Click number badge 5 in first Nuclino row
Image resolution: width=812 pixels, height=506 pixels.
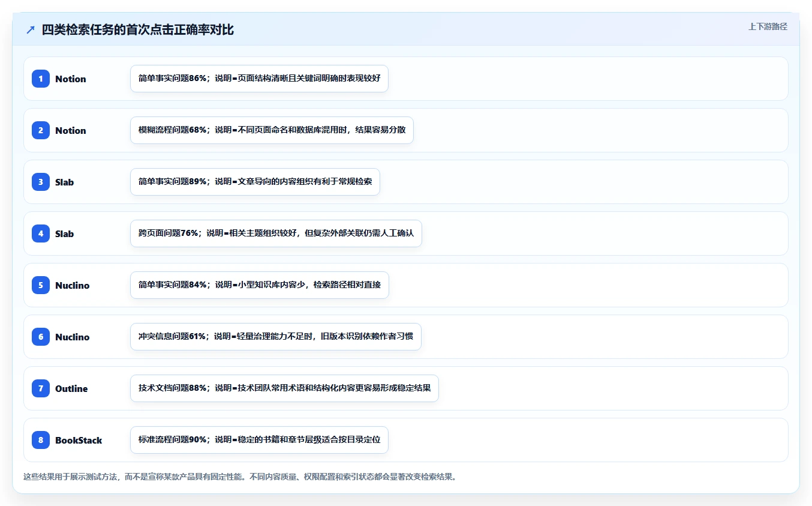click(41, 285)
